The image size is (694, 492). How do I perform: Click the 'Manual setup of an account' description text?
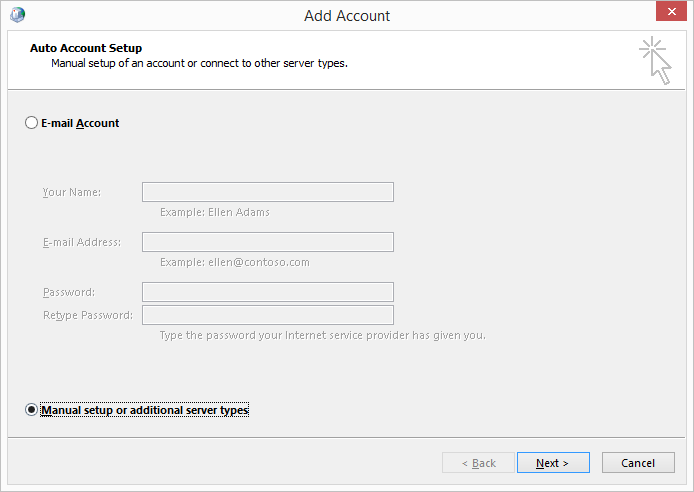coord(199,63)
